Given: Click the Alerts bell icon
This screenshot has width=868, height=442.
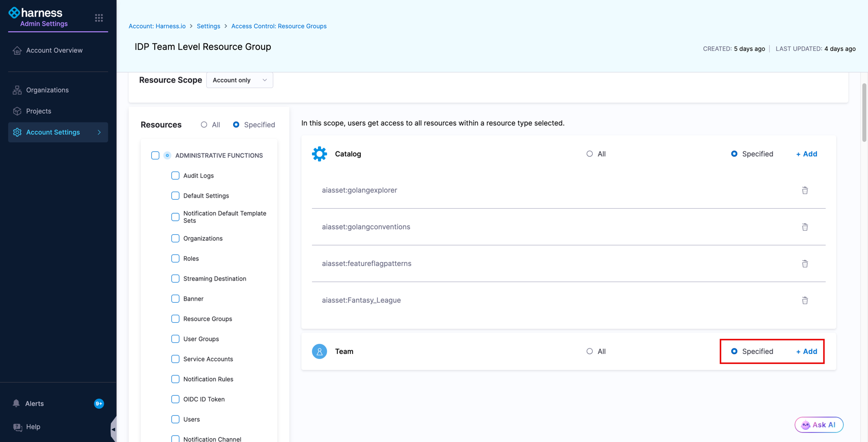Looking at the screenshot, I should pyautogui.click(x=17, y=403).
